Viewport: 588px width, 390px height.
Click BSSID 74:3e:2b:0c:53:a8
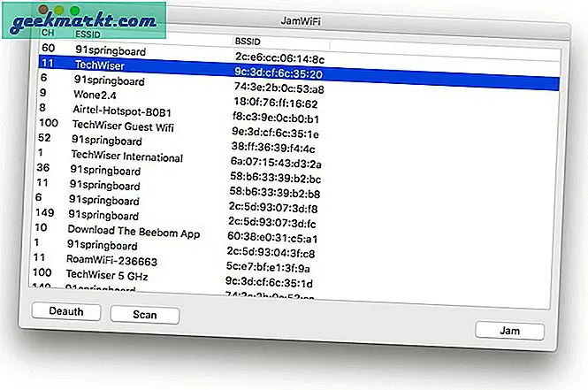pyautogui.click(x=279, y=88)
